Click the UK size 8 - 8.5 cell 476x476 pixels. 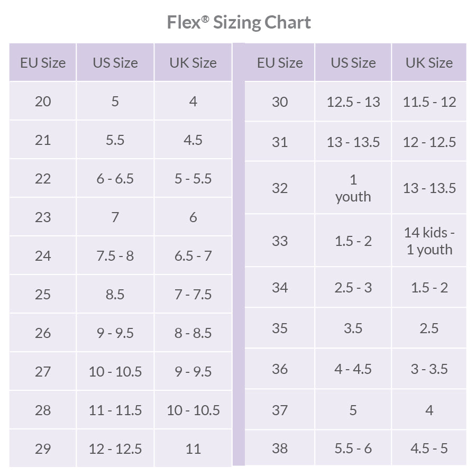(193, 333)
